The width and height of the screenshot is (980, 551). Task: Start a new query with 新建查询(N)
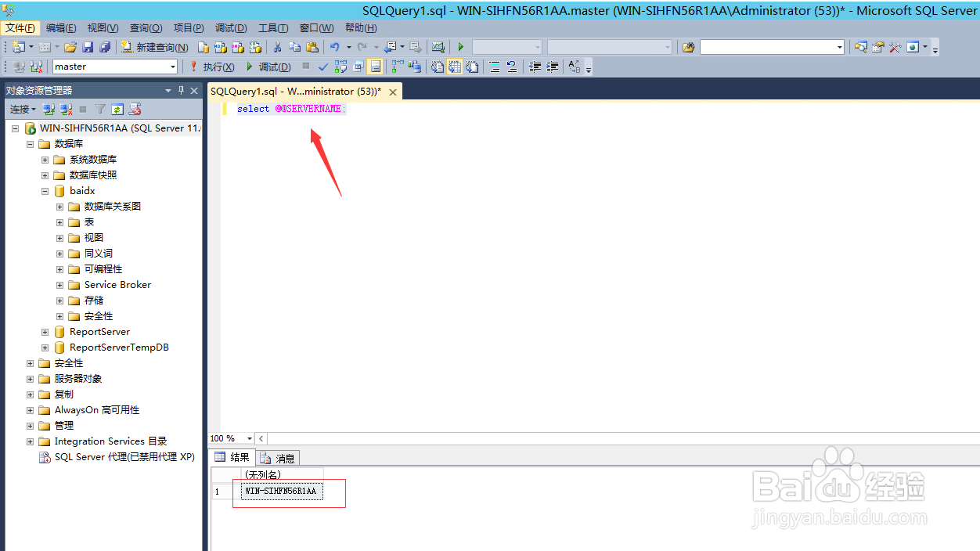click(x=154, y=47)
